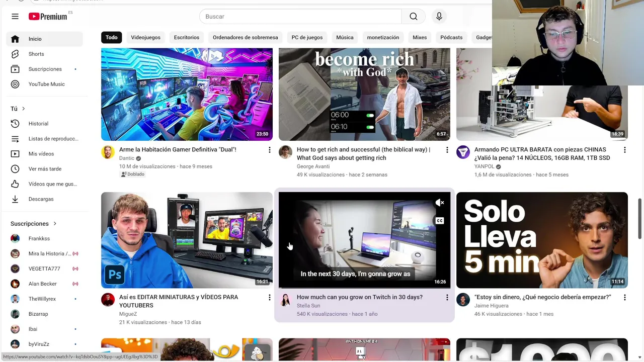Viewport: 644px width, 362px height.
Task: Open Frankkss subscription channel
Action: (x=44, y=238)
